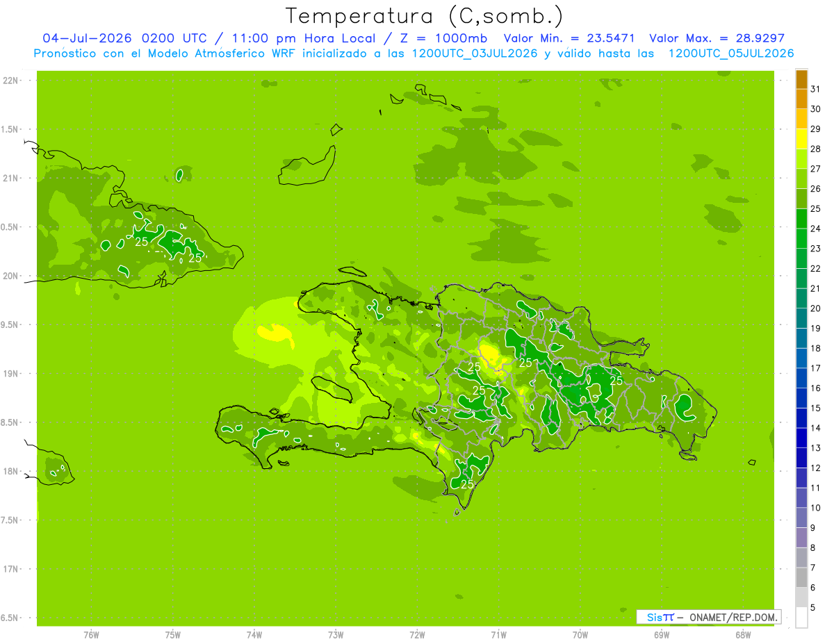Click the "ONAMET/REP.DOM." credit box
Image resolution: width=834 pixels, height=644 pixels.
coord(708,617)
